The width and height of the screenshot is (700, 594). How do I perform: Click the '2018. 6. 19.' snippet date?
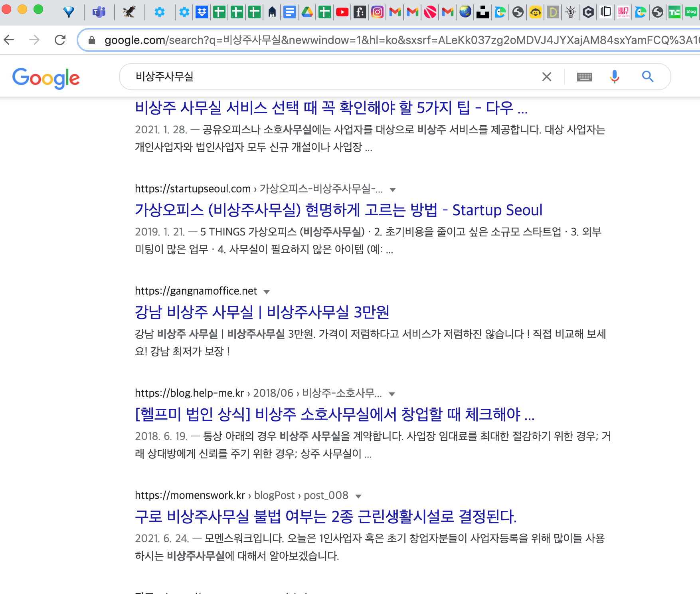(161, 436)
